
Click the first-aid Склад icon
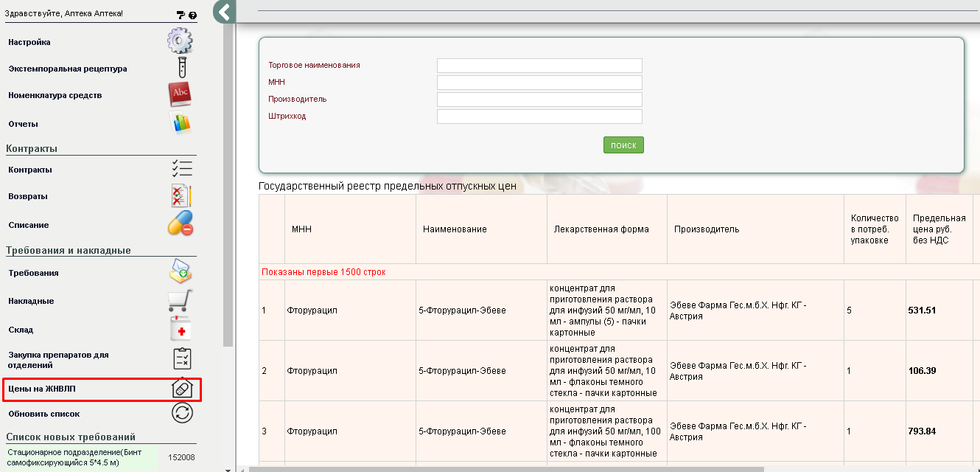[181, 330]
